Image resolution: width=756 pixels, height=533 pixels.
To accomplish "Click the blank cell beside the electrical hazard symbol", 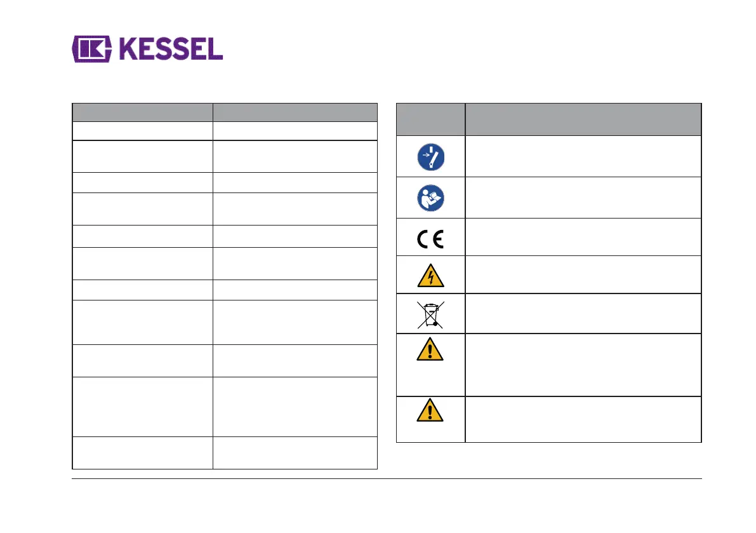I will click(583, 274).
